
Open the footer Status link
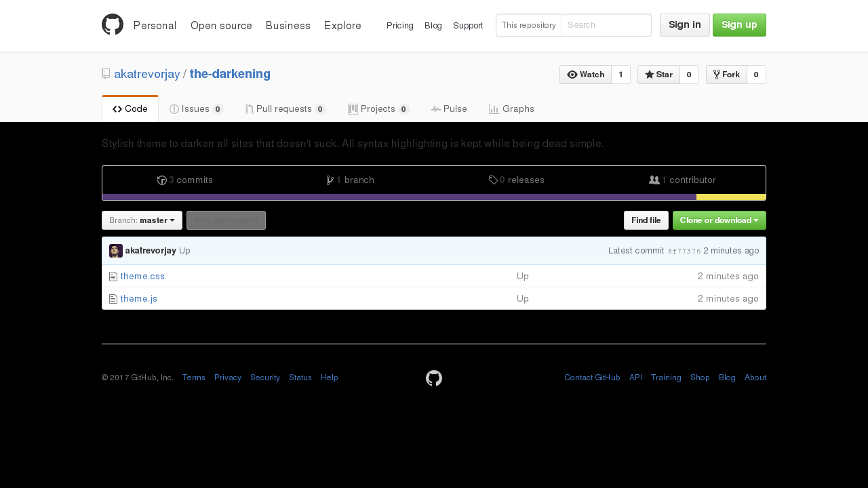(x=300, y=378)
